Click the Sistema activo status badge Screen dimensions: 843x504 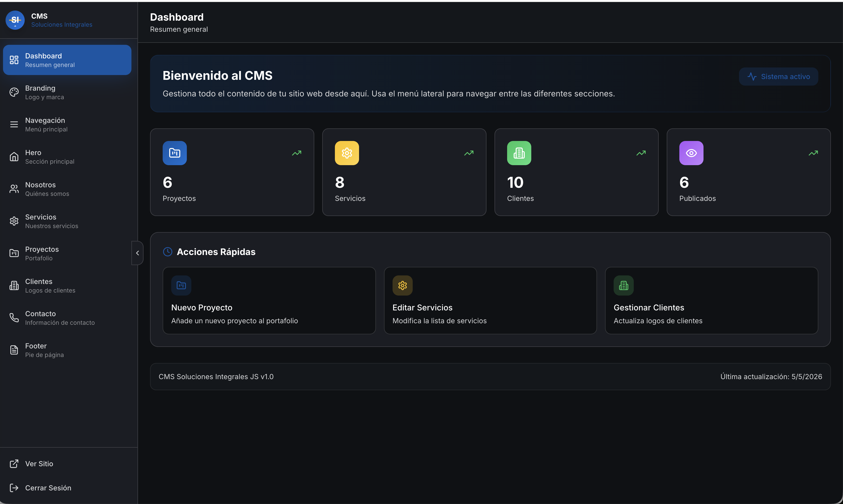coord(779,77)
